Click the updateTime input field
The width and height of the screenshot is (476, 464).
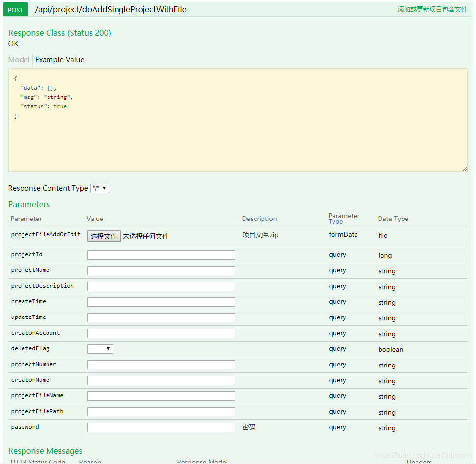point(161,317)
